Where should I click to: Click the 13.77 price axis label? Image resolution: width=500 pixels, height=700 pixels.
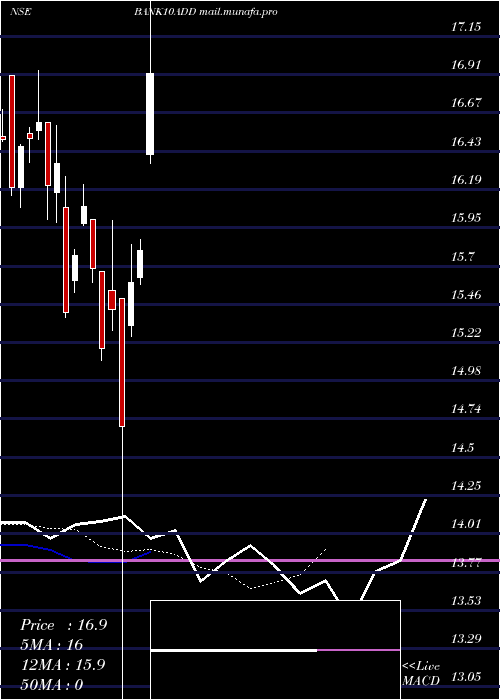[x=466, y=562]
